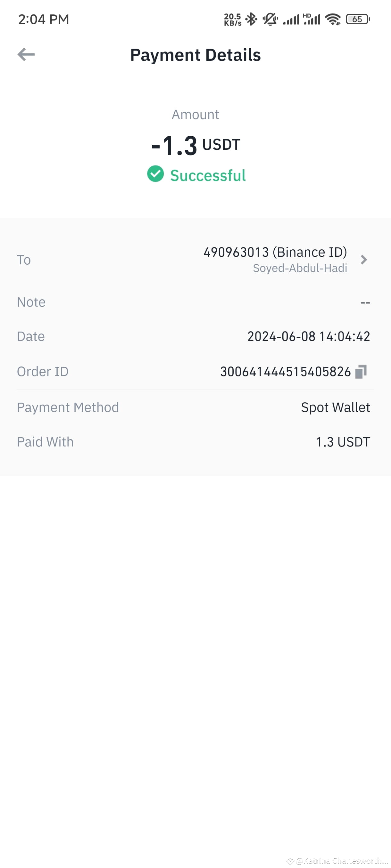Tap the Spot Wallet payment method value
Image resolution: width=391 pixels, height=868 pixels.
click(335, 407)
